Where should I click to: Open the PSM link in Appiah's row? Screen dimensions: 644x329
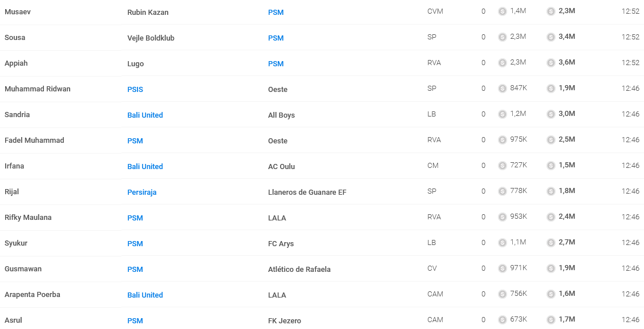[x=276, y=64]
